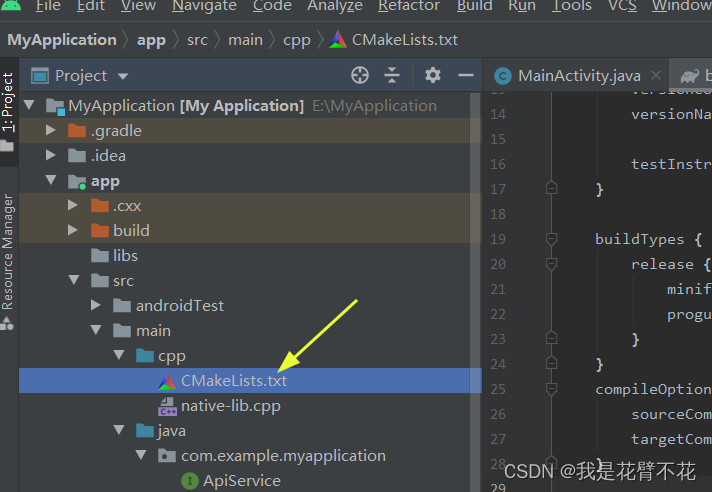The image size is (712, 492).
Task: Open the Tools menu
Action: [x=571, y=5]
